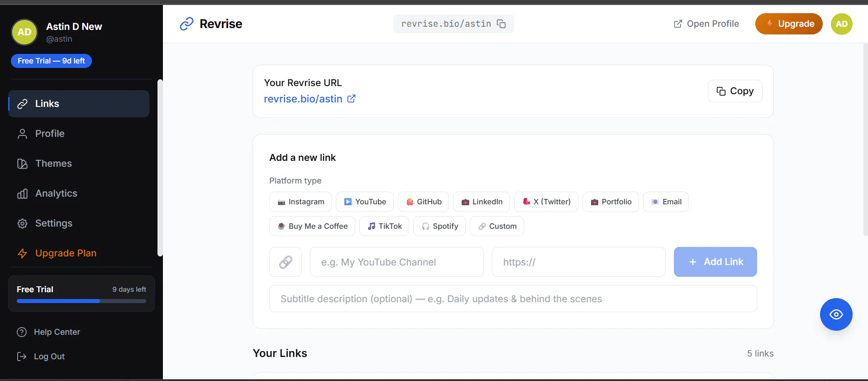Click the 9 days left text
Viewport: 868px width, 381px height.
click(x=129, y=289)
